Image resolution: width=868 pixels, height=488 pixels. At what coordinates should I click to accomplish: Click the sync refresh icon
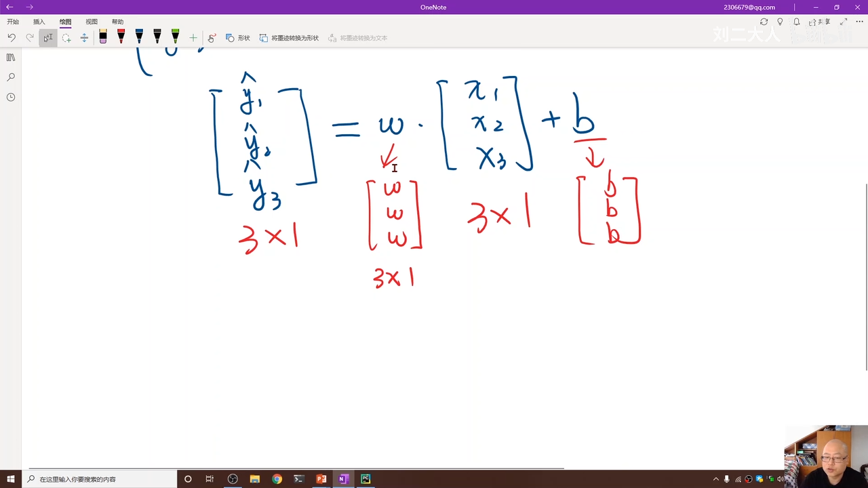click(x=764, y=22)
